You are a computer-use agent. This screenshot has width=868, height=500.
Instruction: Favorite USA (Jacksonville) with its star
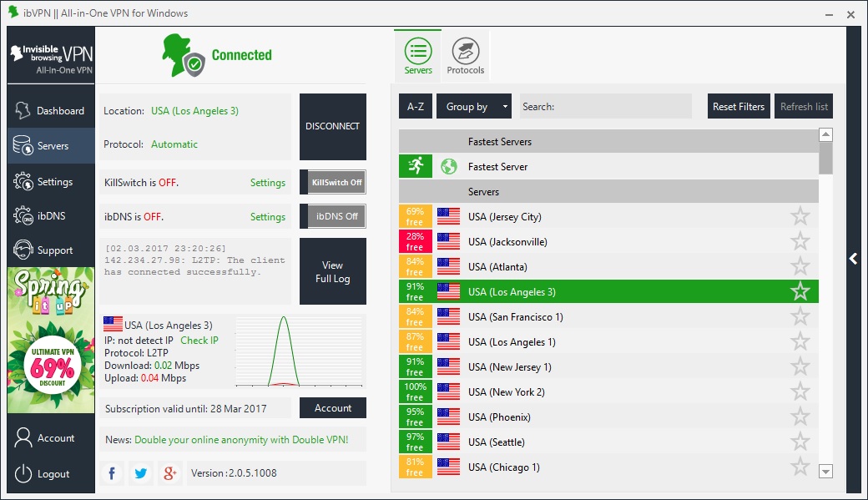coord(800,241)
